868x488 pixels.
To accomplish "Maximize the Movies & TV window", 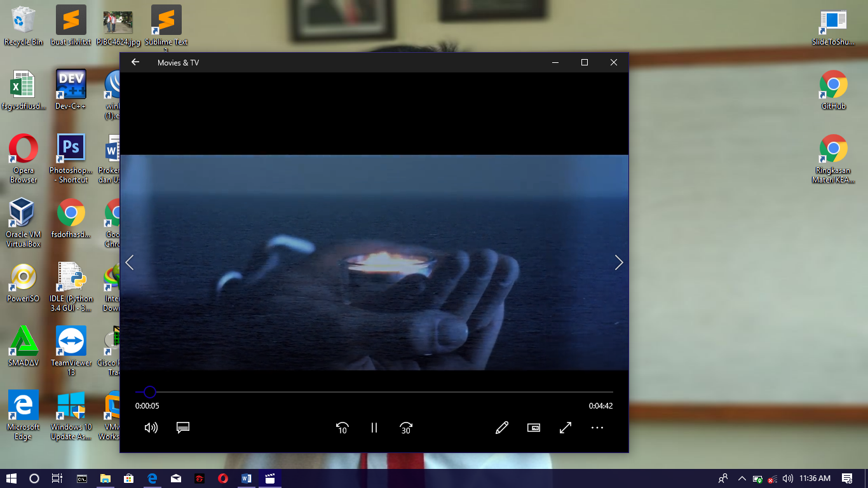I will point(585,62).
